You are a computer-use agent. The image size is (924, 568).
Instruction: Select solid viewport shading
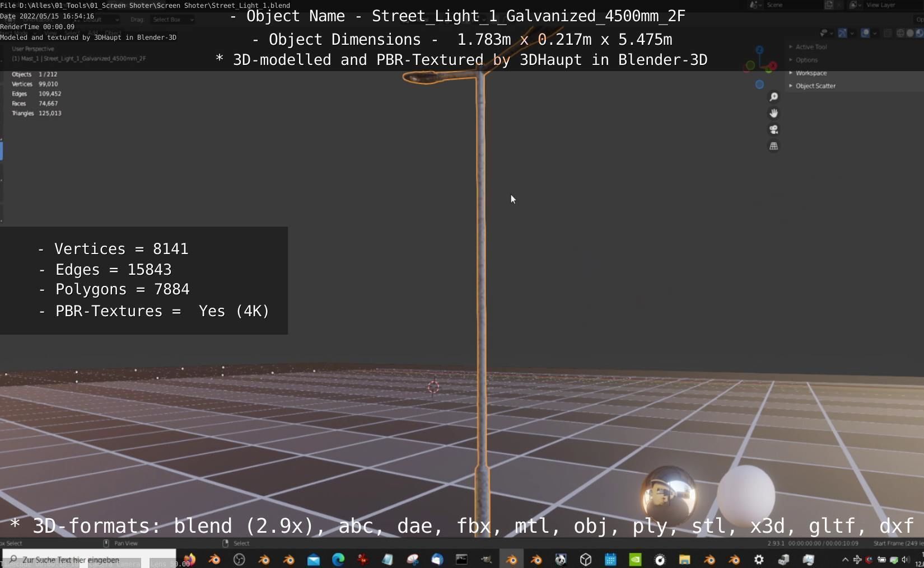[x=910, y=33]
